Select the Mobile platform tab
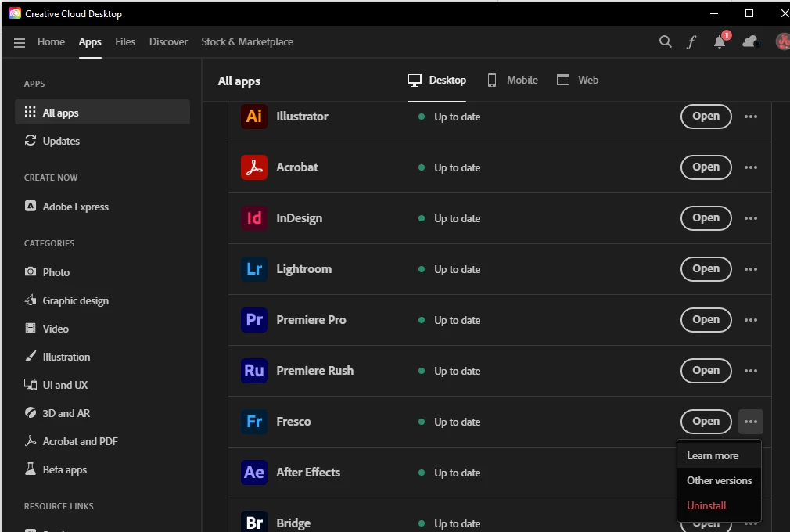Viewport: 790px width, 532px height. (x=512, y=80)
